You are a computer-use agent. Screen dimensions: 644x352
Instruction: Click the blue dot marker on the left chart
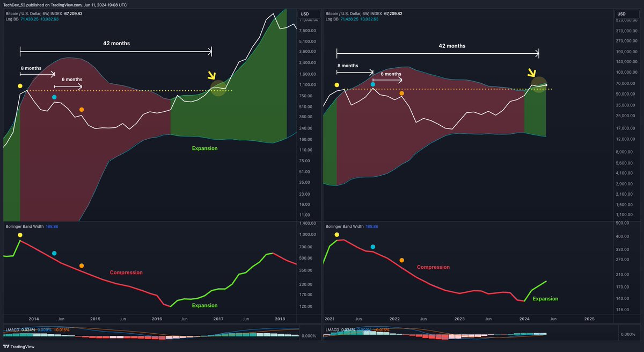click(x=54, y=97)
